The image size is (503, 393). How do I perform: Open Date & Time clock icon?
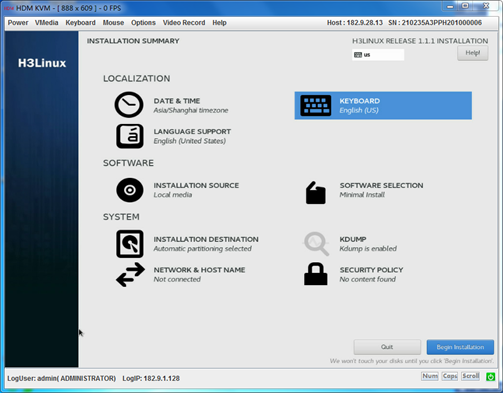pyautogui.click(x=129, y=105)
